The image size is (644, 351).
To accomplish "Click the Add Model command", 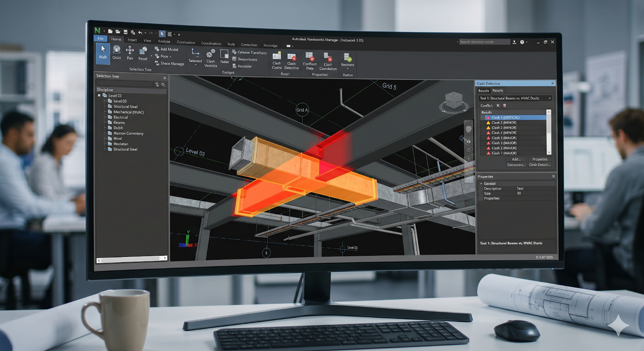I will (167, 49).
